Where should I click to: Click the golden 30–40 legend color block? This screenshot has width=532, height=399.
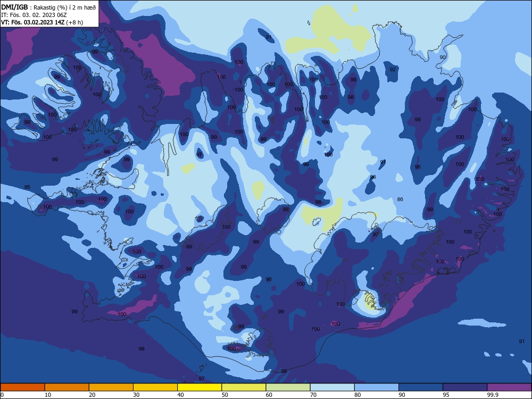[x=155, y=387]
